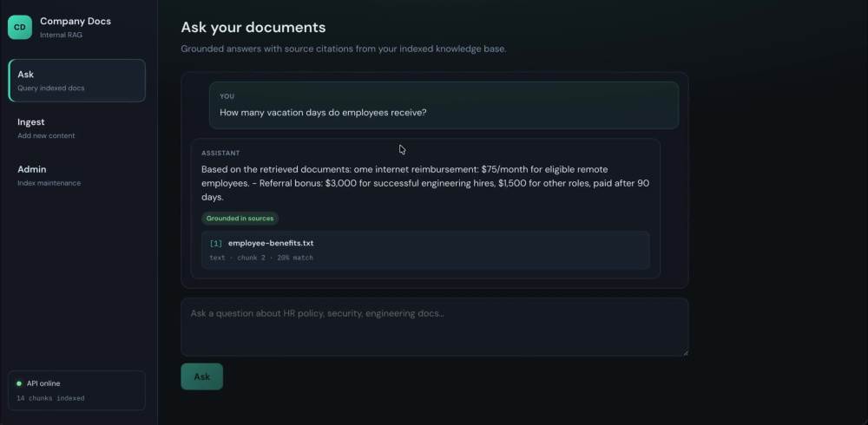Click the green API online status dot
The height and width of the screenshot is (425, 868).
(x=19, y=383)
